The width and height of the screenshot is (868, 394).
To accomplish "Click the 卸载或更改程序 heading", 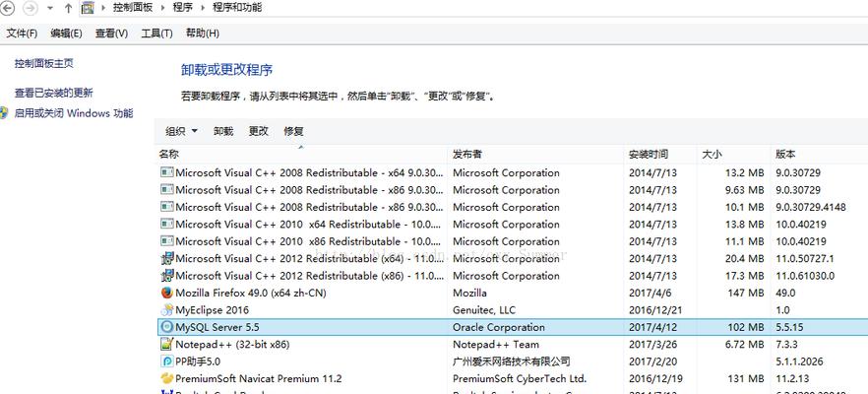I will tap(227, 70).
